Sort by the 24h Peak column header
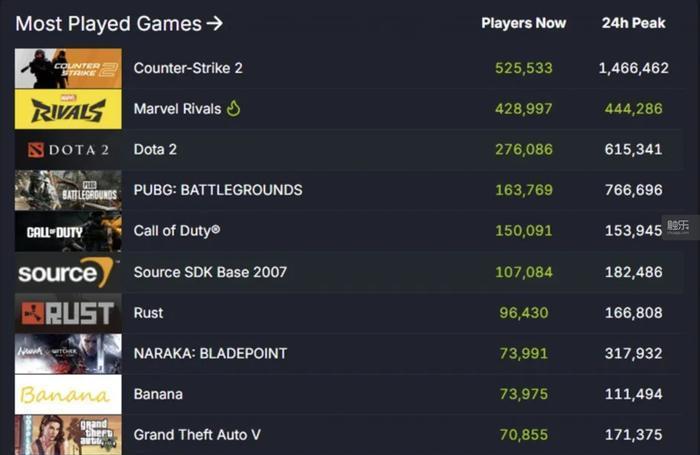 (634, 23)
